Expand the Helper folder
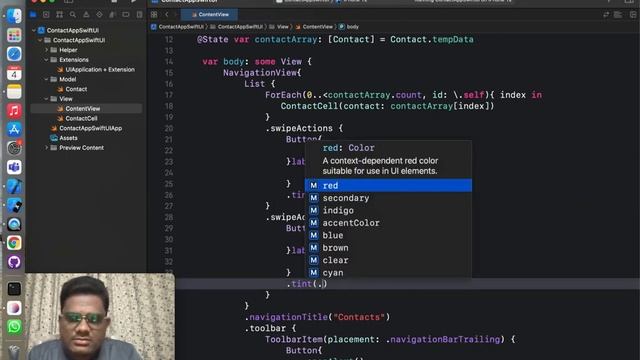Viewport: 640px width, 360px height. coord(47,50)
